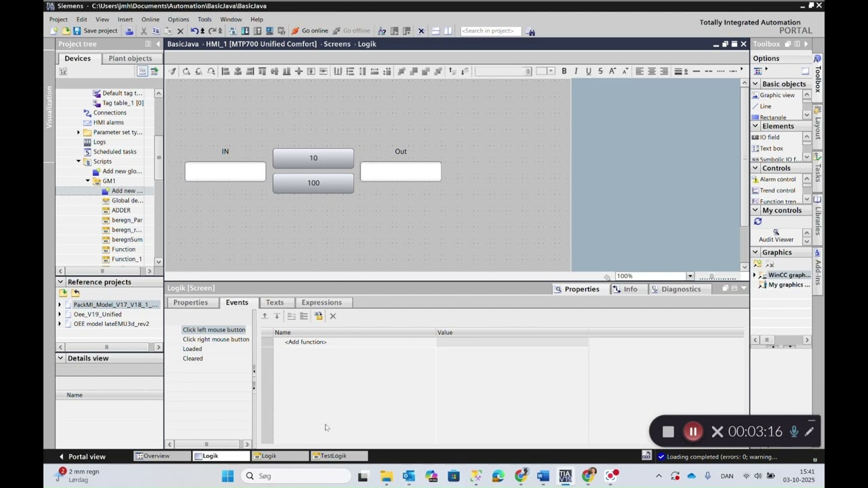The height and width of the screenshot is (488, 868).
Task: Collapse the Basic objects toolbox section
Action: (x=755, y=84)
